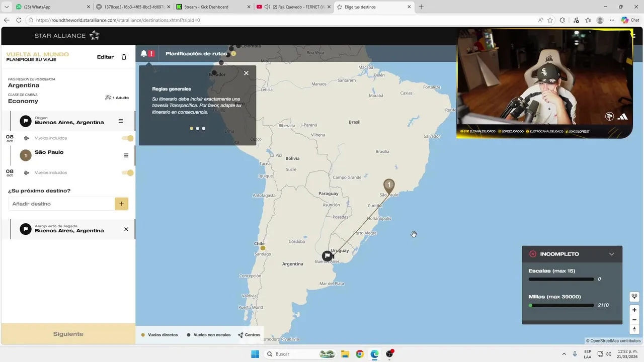Click the Escalas max 15 progress bar
Image resolution: width=644 pixels, height=362 pixels.
pyautogui.click(x=561, y=279)
